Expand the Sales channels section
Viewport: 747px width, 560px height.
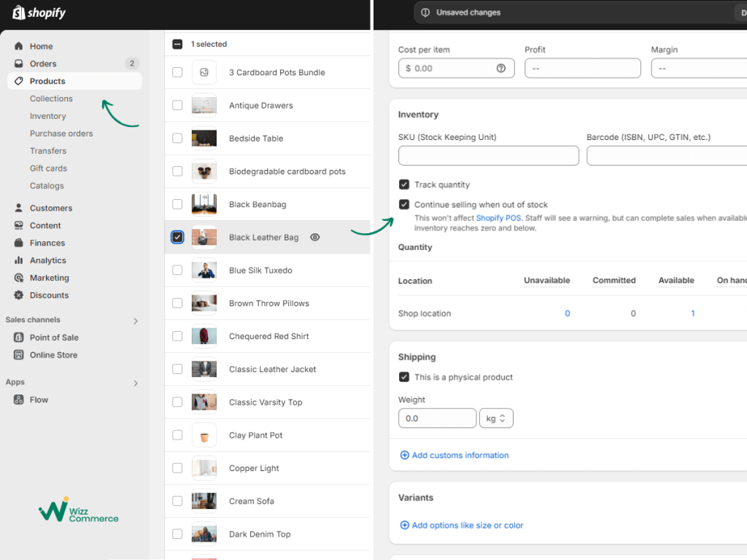tap(136, 321)
